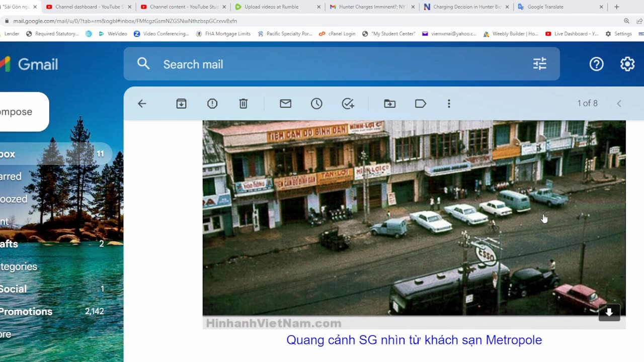This screenshot has width=644, height=362.
Task: Download the Saigon street photo
Action: tap(609, 312)
